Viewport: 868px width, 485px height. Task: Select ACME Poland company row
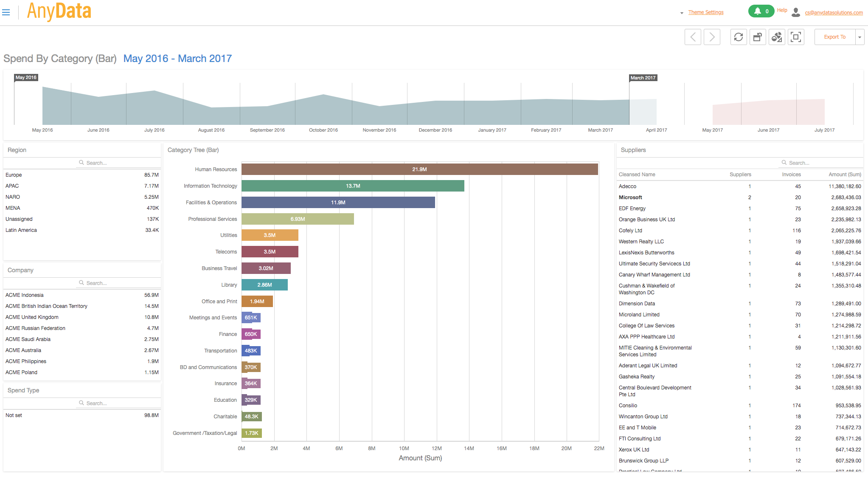(82, 372)
